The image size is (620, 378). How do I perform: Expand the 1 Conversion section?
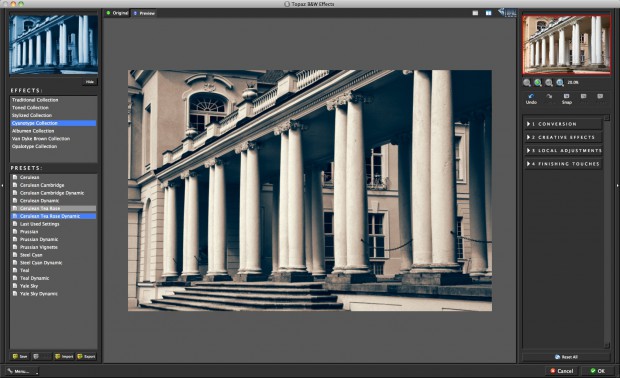(564, 124)
